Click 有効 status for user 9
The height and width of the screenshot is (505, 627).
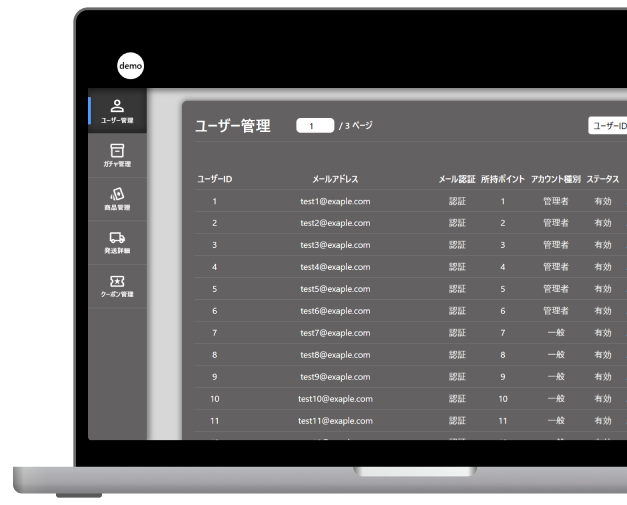pyautogui.click(x=603, y=377)
